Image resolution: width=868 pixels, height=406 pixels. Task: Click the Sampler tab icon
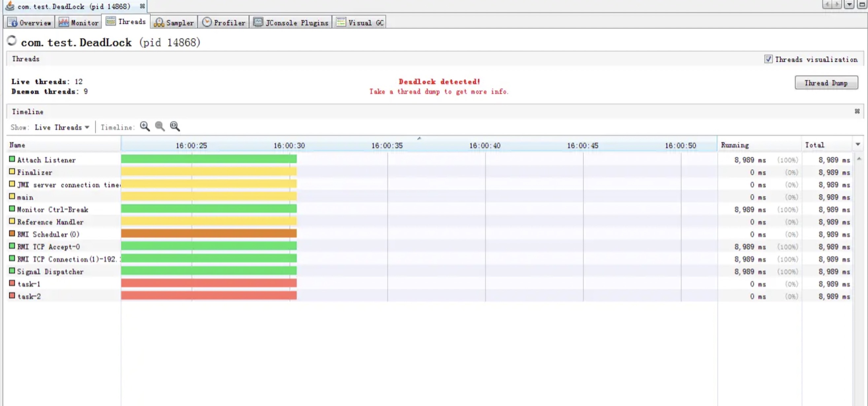159,22
